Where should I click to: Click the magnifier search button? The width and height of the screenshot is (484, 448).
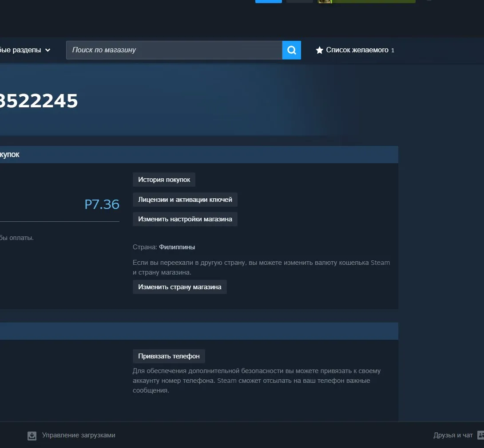[291, 50]
